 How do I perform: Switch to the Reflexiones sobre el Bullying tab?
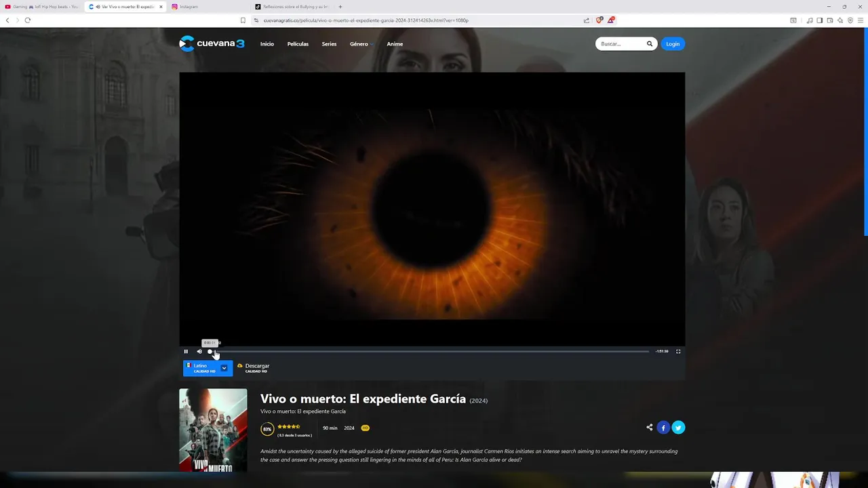pos(292,7)
